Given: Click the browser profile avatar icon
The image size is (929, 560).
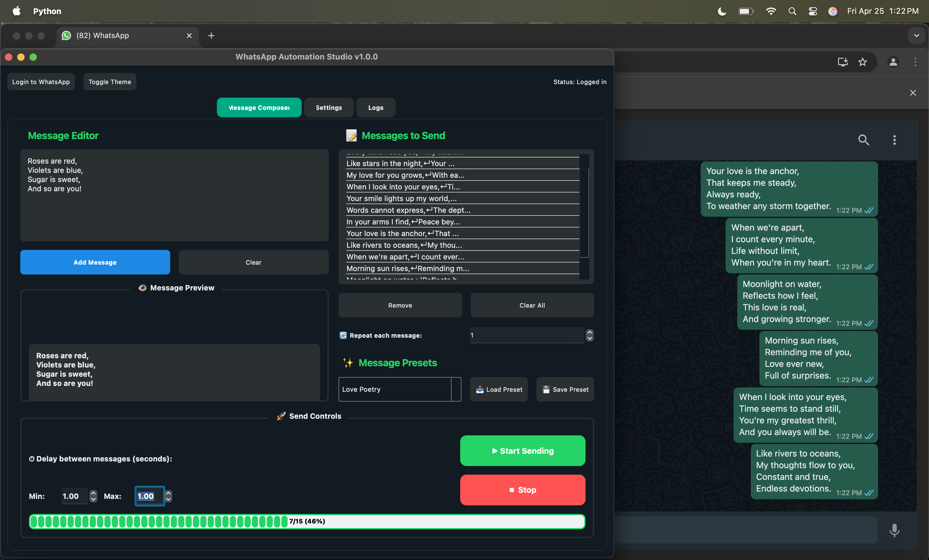Looking at the screenshot, I should pyautogui.click(x=893, y=62).
